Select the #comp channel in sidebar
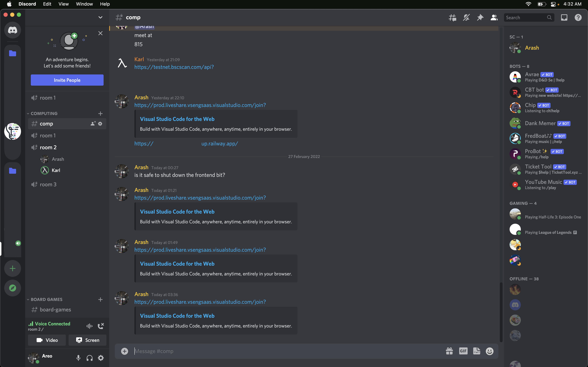588x367 pixels. (46, 123)
